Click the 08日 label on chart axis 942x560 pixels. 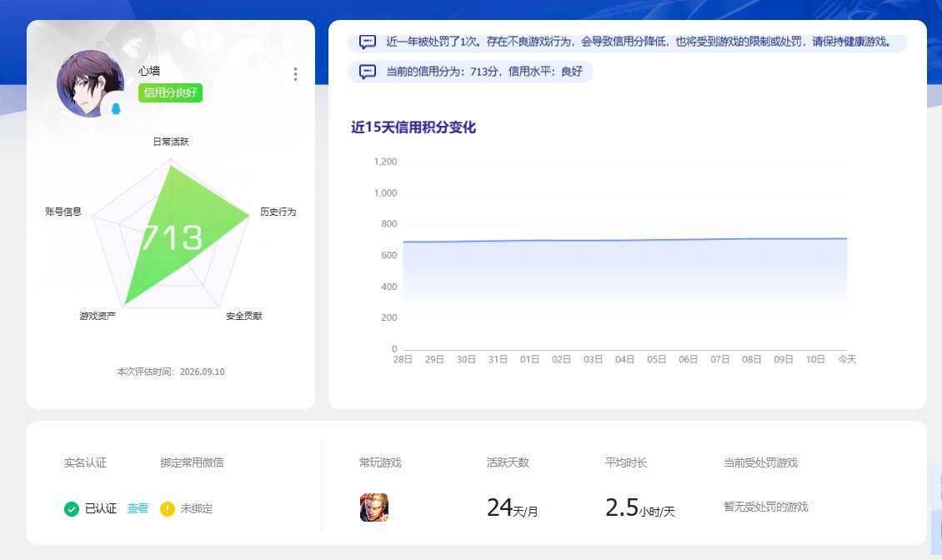click(x=751, y=359)
